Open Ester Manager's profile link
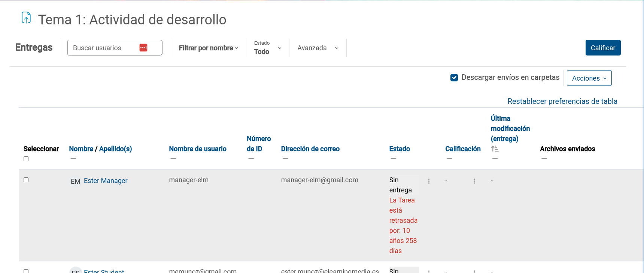The image size is (644, 273). click(106, 181)
